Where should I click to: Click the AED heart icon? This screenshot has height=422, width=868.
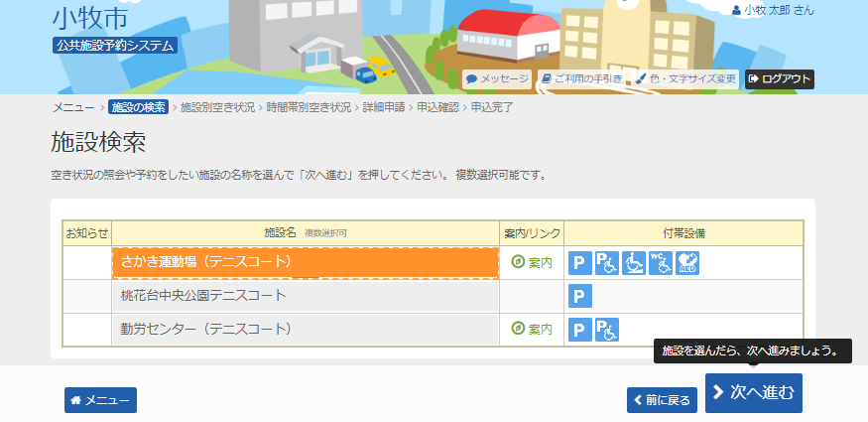(x=687, y=263)
